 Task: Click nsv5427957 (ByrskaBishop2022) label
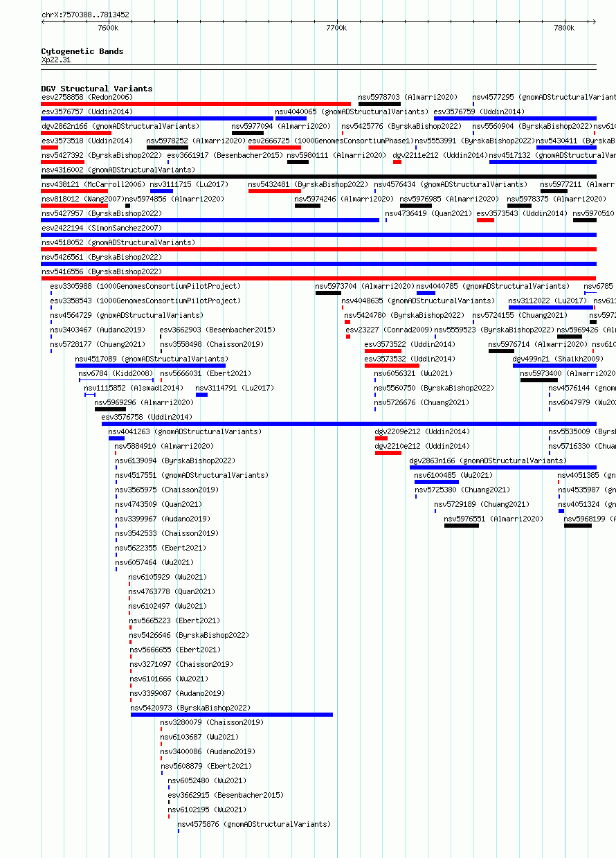tap(101, 214)
